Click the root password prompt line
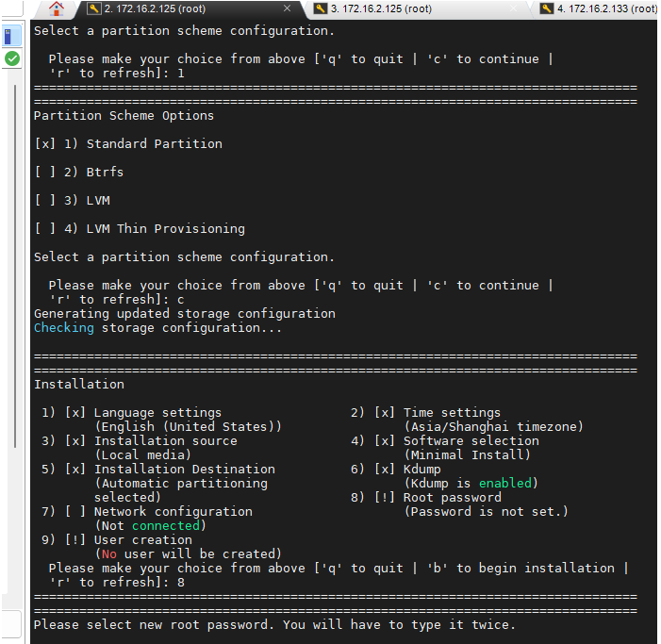661x644 pixels. 274,625
